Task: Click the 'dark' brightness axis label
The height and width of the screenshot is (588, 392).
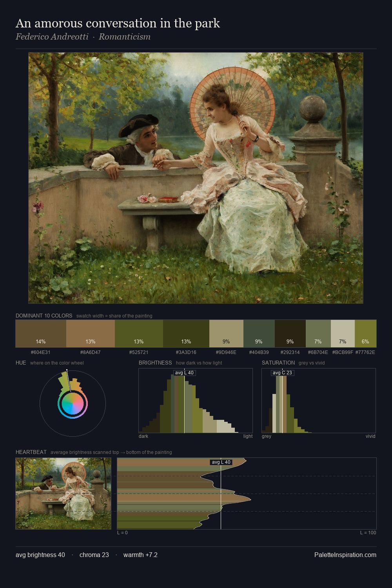Action: tap(143, 436)
